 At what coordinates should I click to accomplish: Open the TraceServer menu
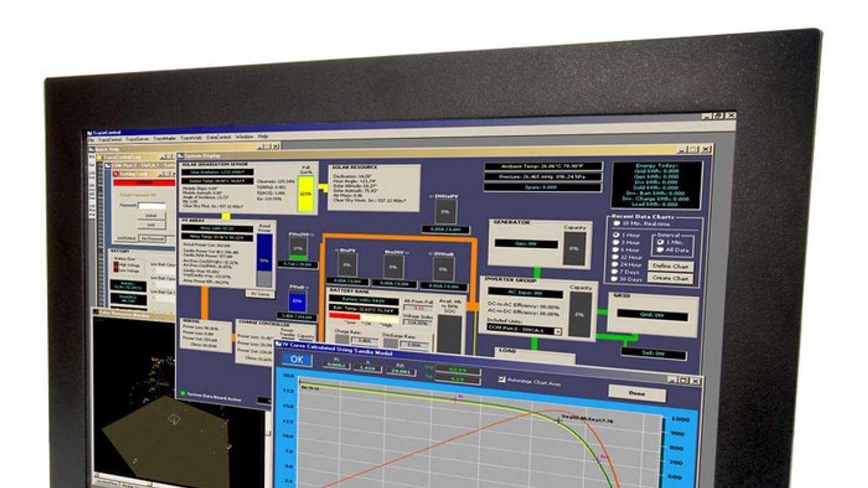[137, 139]
